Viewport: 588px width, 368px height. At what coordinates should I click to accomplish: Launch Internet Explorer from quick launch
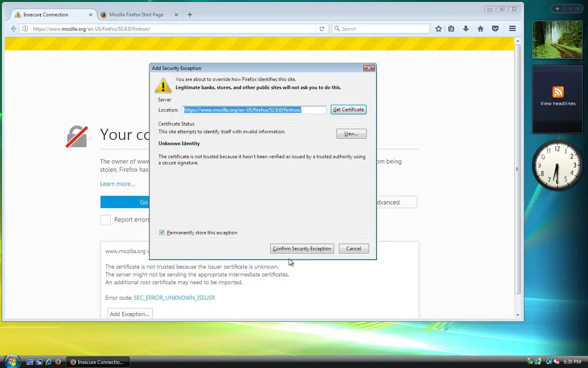[x=49, y=362]
